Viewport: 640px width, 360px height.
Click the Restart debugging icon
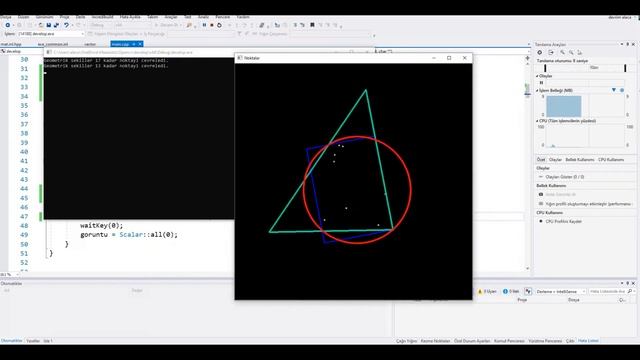click(219, 25)
